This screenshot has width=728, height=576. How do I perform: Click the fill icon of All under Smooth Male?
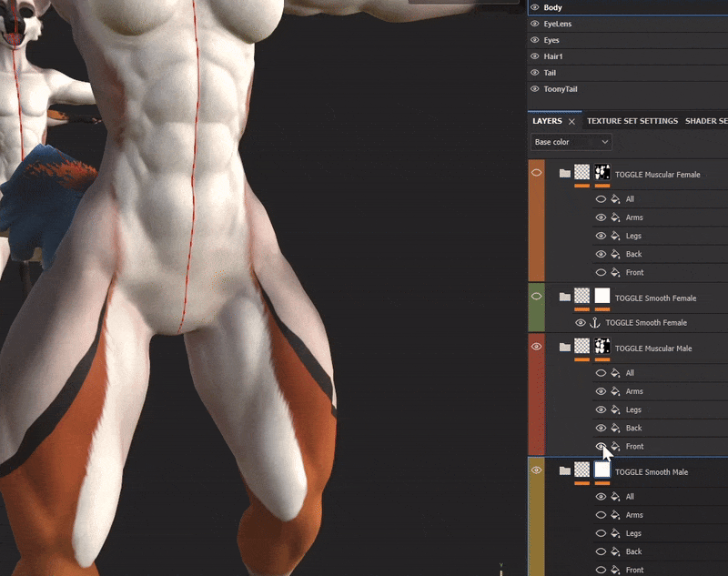616,496
